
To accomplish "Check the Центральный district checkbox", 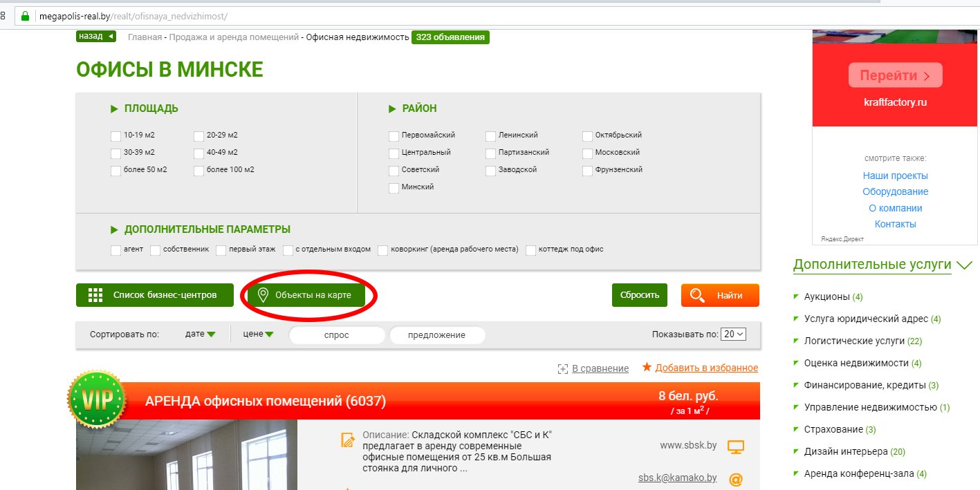I will (394, 153).
